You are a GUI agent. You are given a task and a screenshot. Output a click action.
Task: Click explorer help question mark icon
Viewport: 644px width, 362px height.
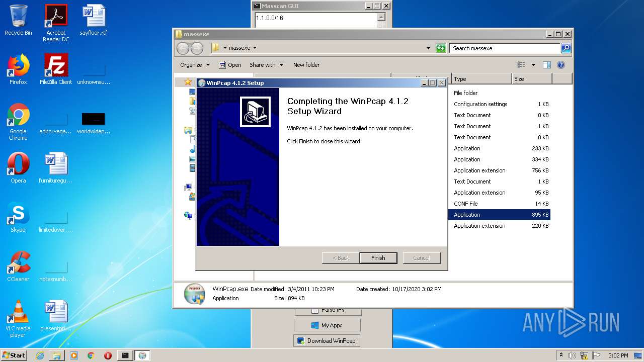(561, 65)
